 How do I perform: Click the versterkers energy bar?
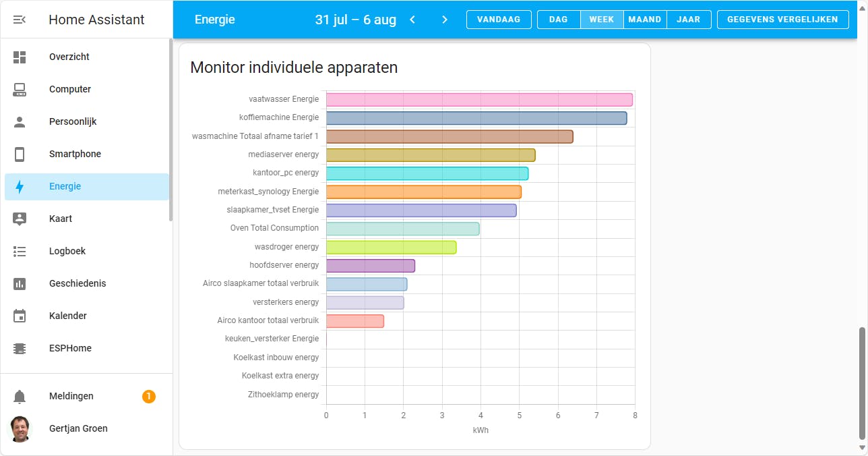point(365,303)
